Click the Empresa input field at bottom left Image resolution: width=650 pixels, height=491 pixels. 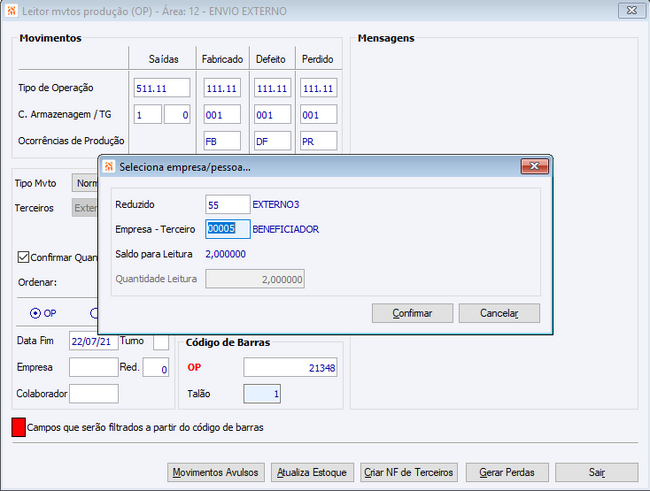point(94,367)
